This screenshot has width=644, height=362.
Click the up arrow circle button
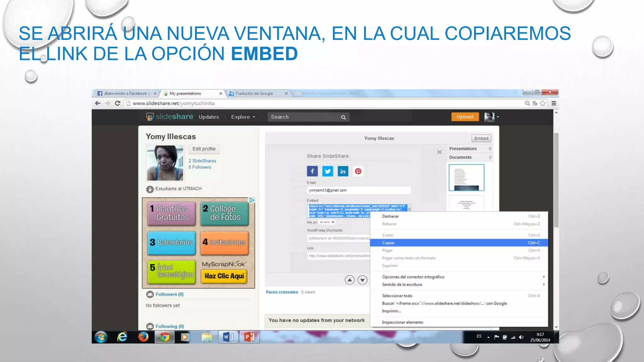click(350, 280)
